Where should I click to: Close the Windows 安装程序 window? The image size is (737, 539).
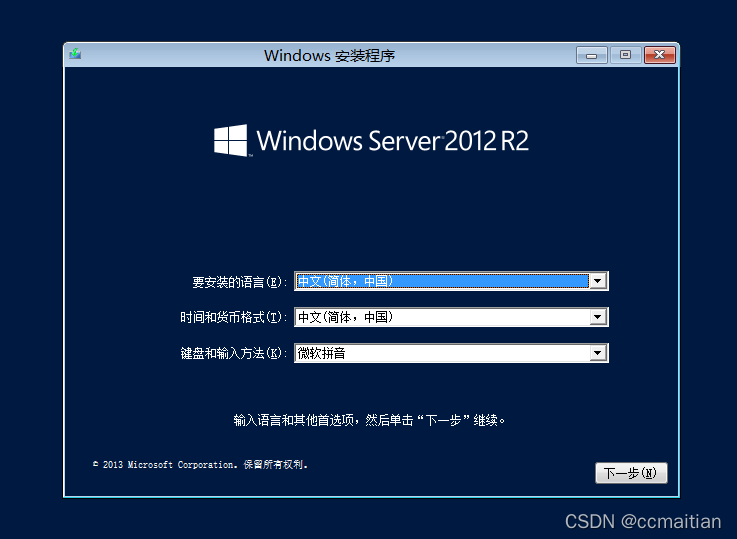[659, 55]
